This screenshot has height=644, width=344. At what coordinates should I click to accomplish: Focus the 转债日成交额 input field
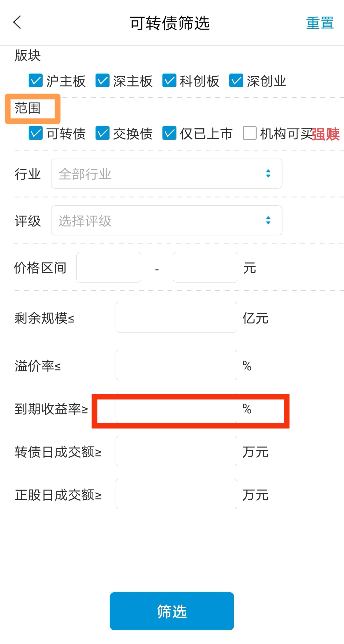[176, 451]
